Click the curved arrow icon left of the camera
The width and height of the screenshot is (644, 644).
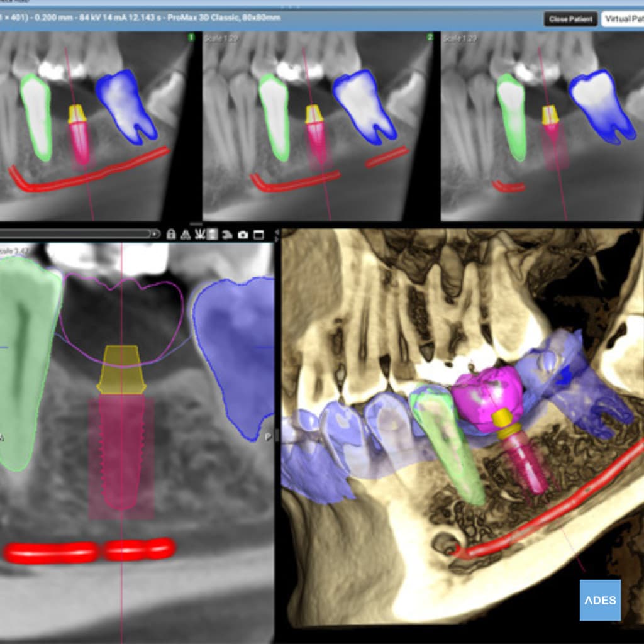tap(227, 234)
